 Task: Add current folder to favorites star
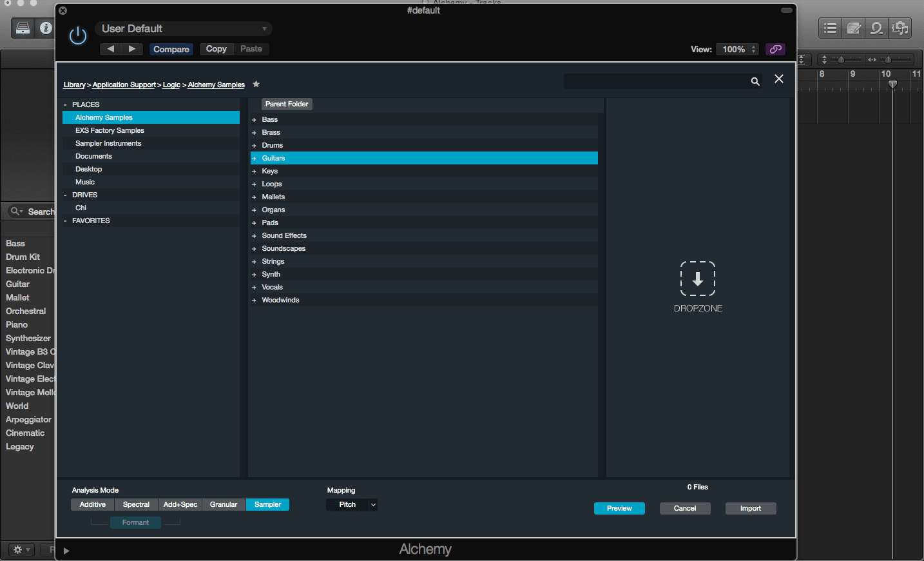[x=256, y=84]
